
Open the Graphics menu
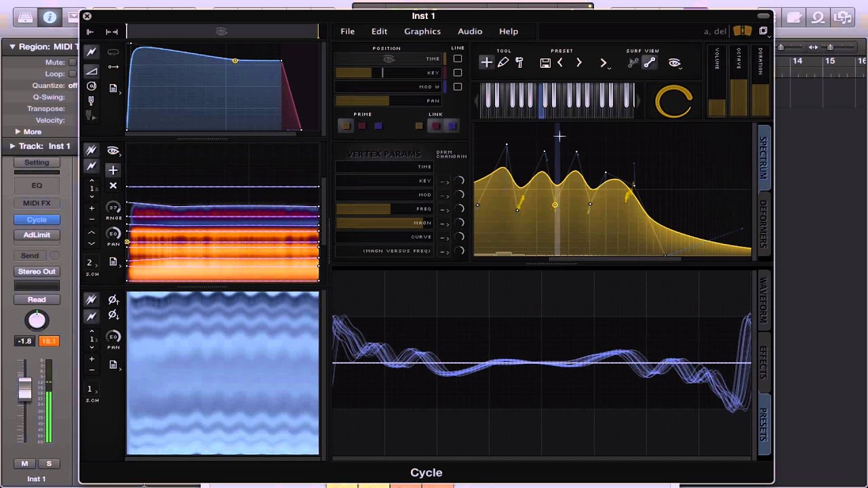pyautogui.click(x=422, y=31)
